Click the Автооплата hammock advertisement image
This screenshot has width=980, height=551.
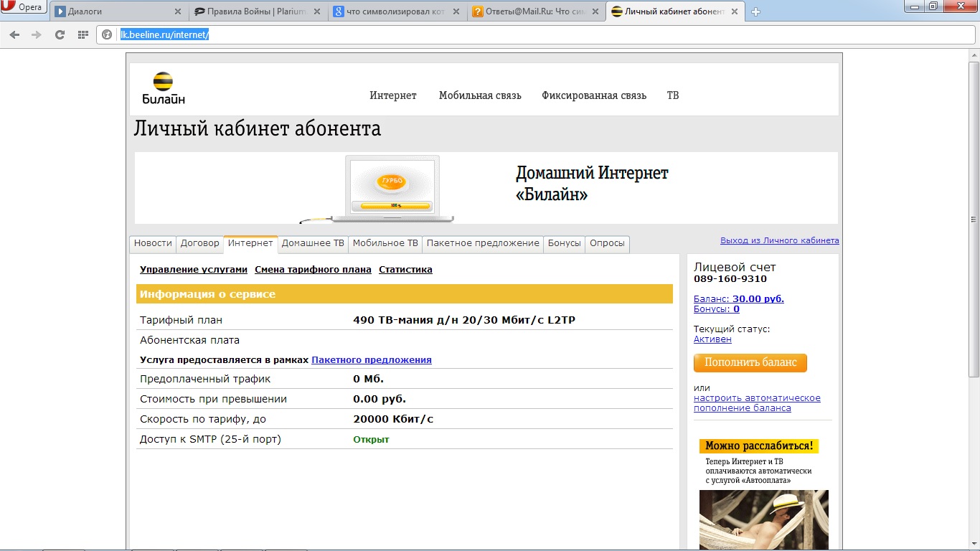tap(764, 519)
